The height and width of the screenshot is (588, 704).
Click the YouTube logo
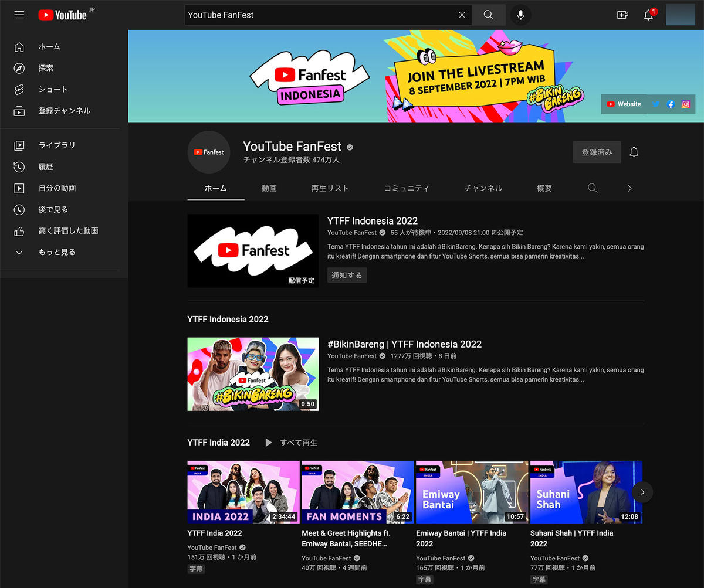pyautogui.click(x=63, y=15)
